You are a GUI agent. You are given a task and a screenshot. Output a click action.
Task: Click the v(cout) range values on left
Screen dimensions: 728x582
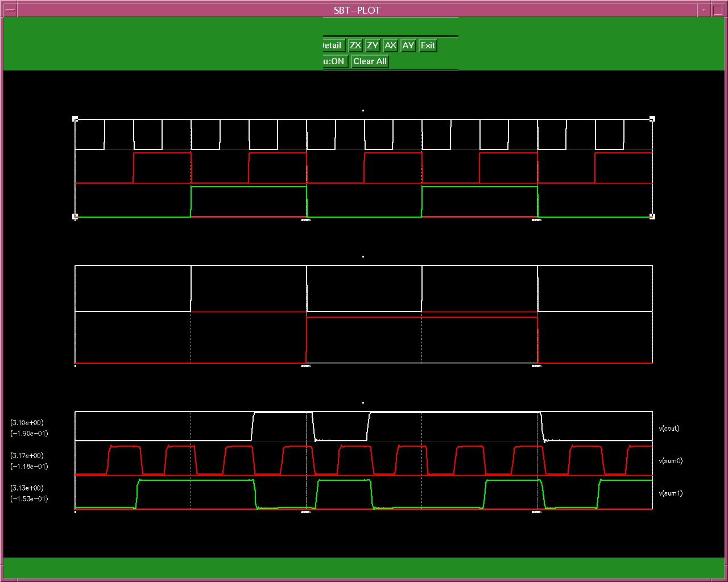click(29, 428)
